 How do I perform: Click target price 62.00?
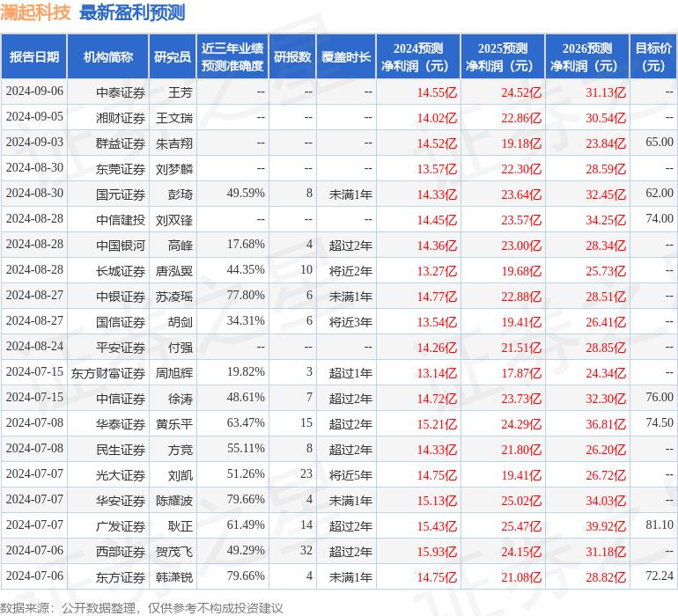click(660, 194)
